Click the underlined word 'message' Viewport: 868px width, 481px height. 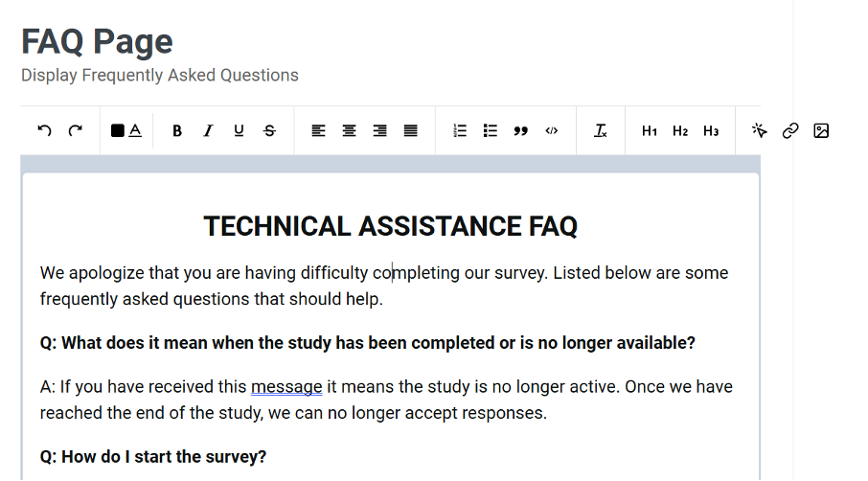pos(286,387)
